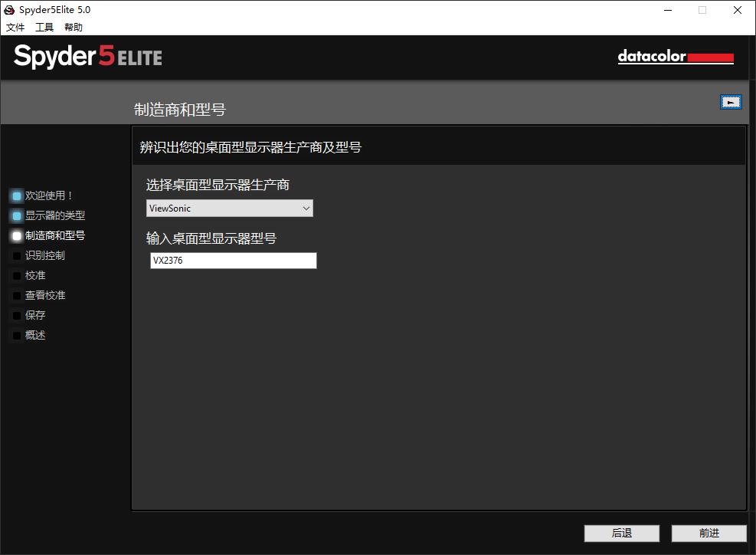Click the 概述 step indicator icon
Viewport: 756px width, 555px height.
tap(17, 336)
